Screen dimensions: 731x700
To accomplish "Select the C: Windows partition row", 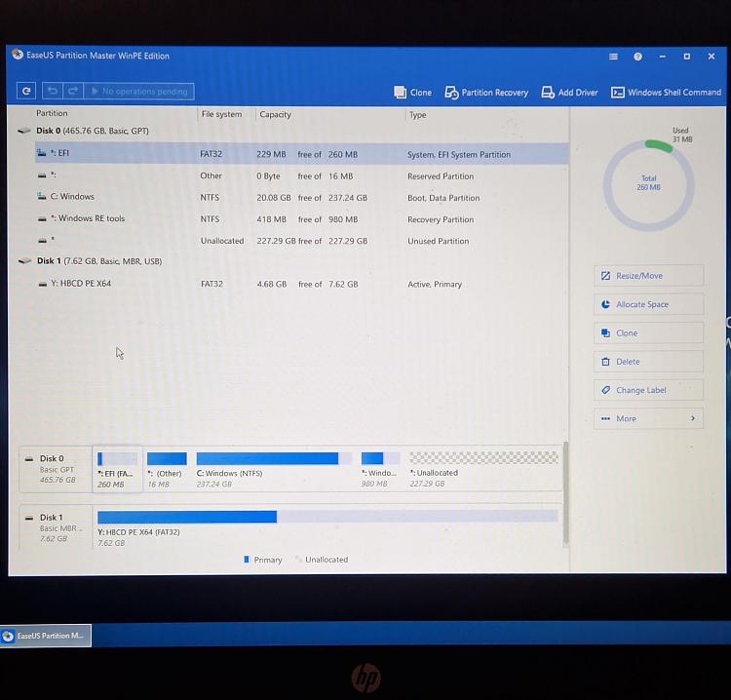I will (x=292, y=197).
